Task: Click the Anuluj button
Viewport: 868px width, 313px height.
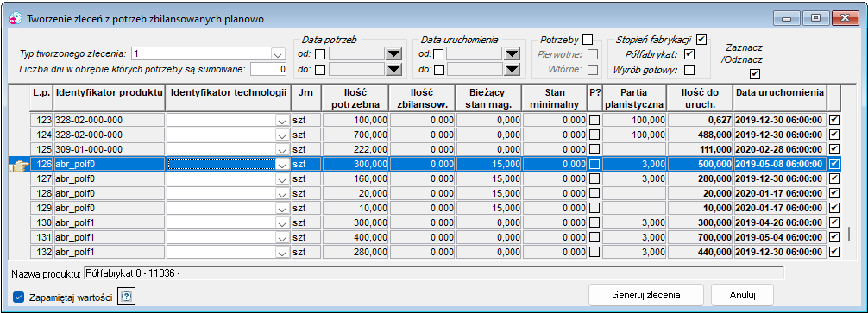Action: coord(742,294)
